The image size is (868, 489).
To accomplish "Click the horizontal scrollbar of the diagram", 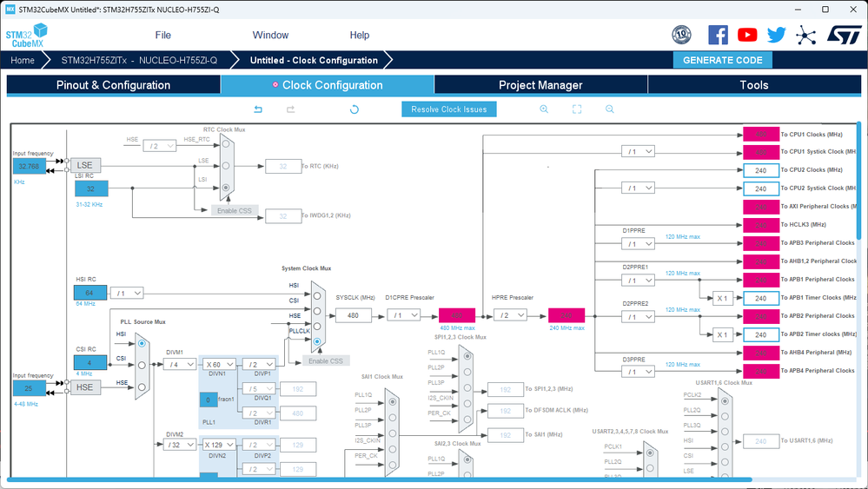I will (x=379, y=479).
